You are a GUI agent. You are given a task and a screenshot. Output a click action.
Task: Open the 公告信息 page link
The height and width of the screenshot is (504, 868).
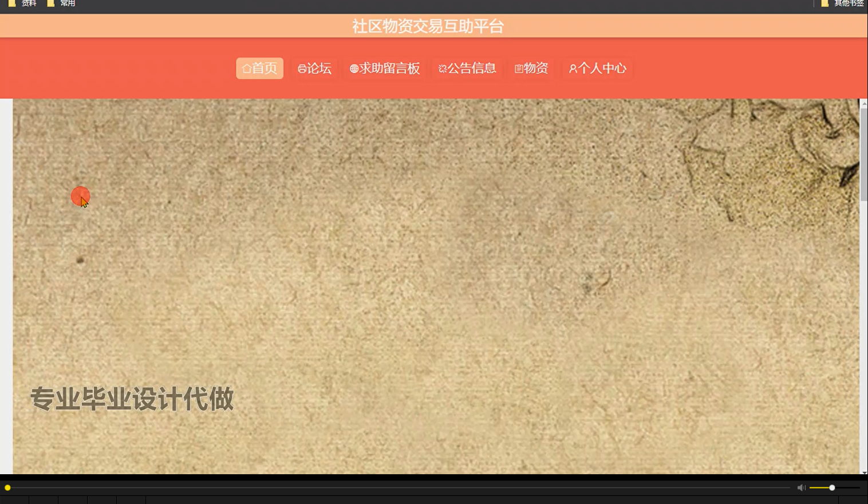(x=467, y=68)
